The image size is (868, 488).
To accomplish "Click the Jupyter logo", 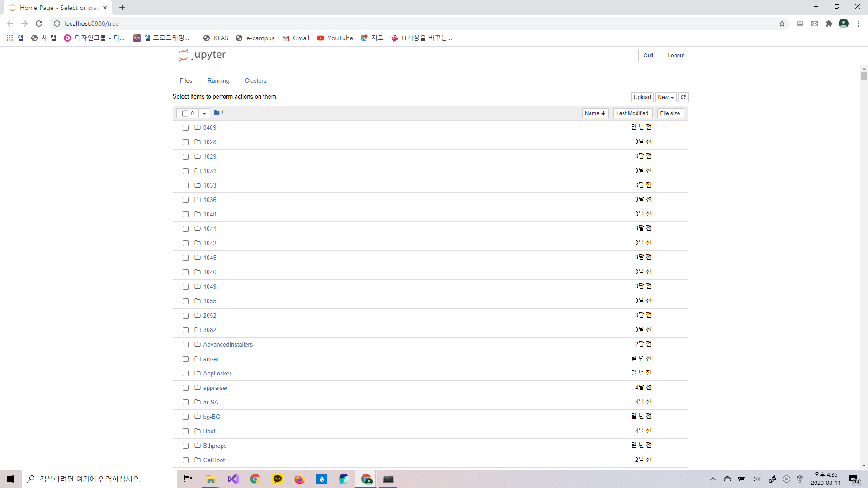I will point(202,55).
